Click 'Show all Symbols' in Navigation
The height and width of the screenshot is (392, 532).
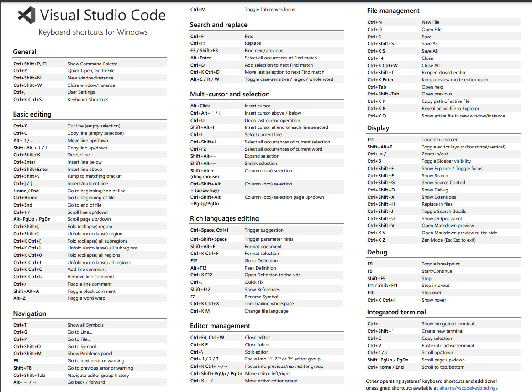[85, 325]
